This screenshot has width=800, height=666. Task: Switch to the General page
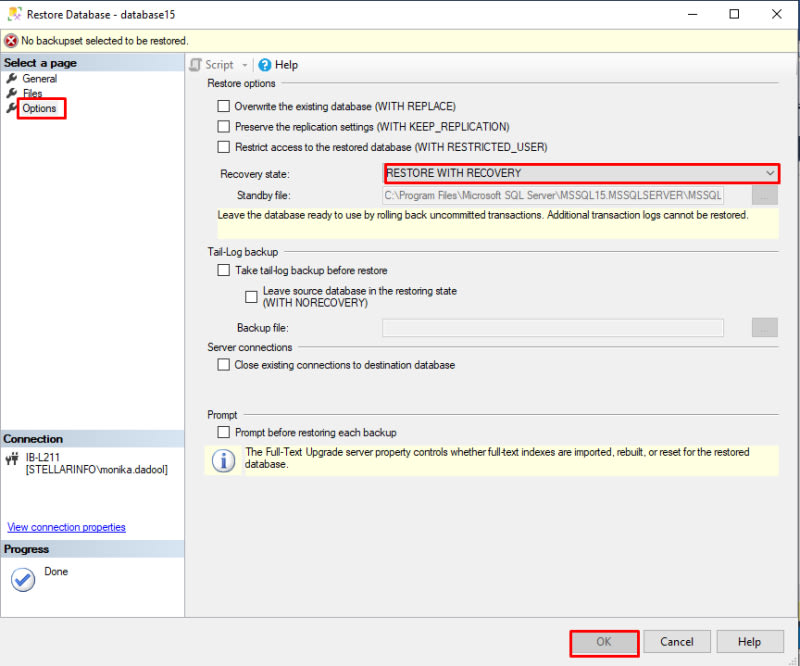point(40,79)
